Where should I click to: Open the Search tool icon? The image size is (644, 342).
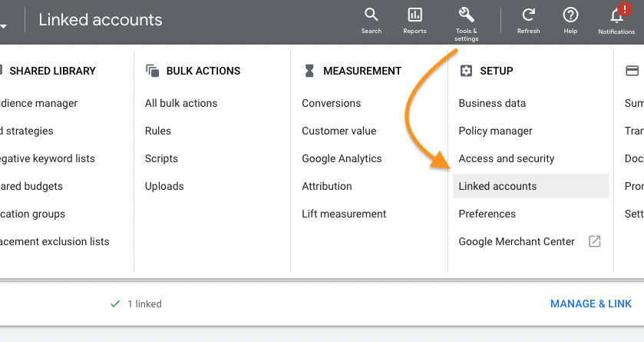click(371, 15)
